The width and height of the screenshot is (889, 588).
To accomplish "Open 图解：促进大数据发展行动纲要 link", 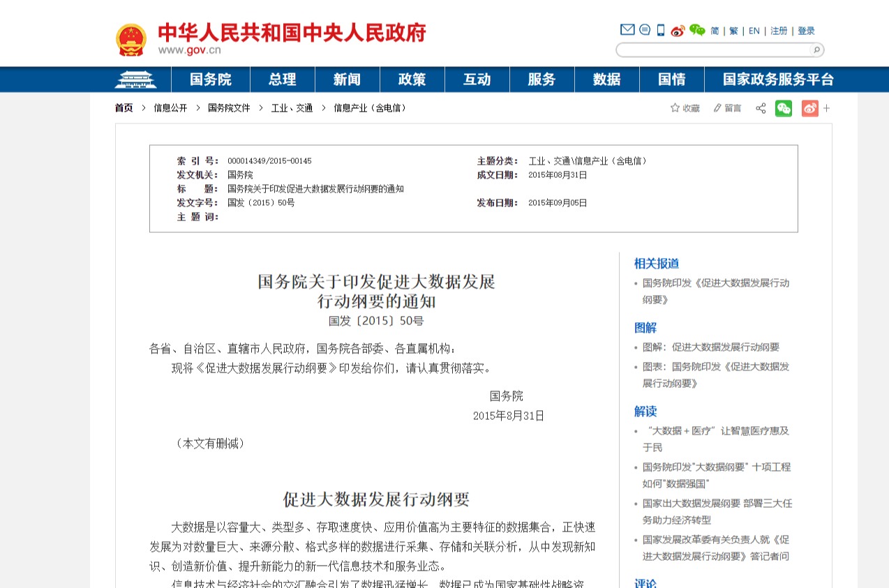I will (711, 347).
